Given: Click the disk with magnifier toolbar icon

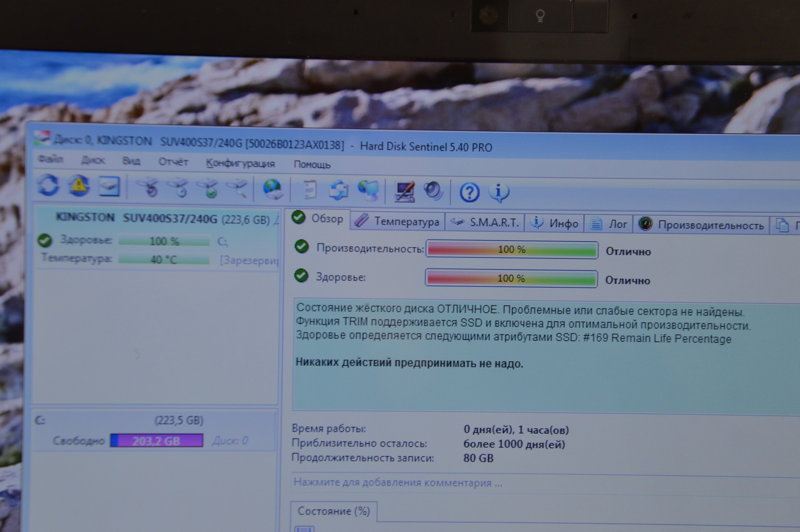Looking at the screenshot, I should pos(237,189).
